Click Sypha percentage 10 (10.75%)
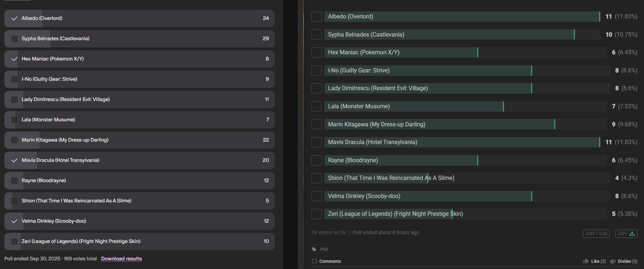 click(x=621, y=34)
